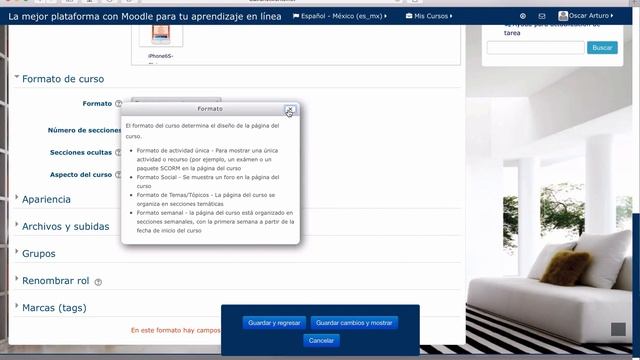Click the site title La mejor plataforma
Screen dimensions: 640x360
(145, 16)
